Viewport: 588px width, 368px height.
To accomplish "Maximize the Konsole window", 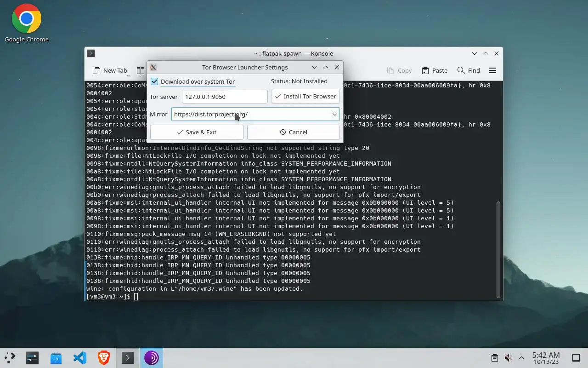I will tap(486, 53).
